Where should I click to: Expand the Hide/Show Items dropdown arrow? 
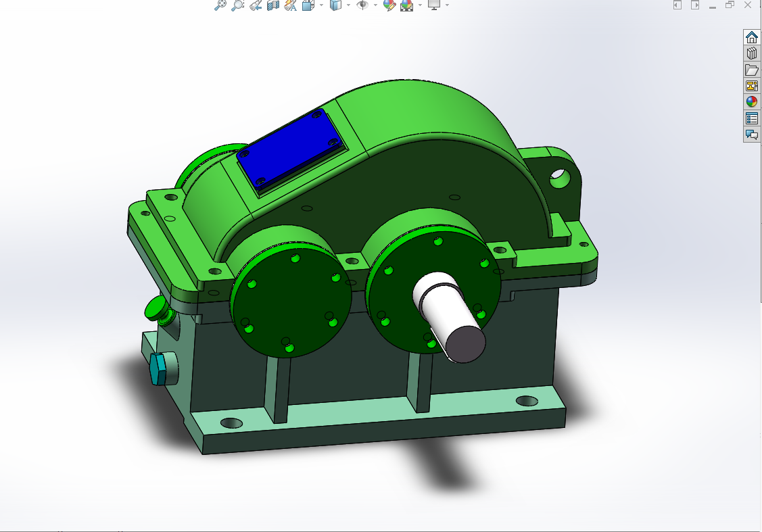(x=375, y=5)
